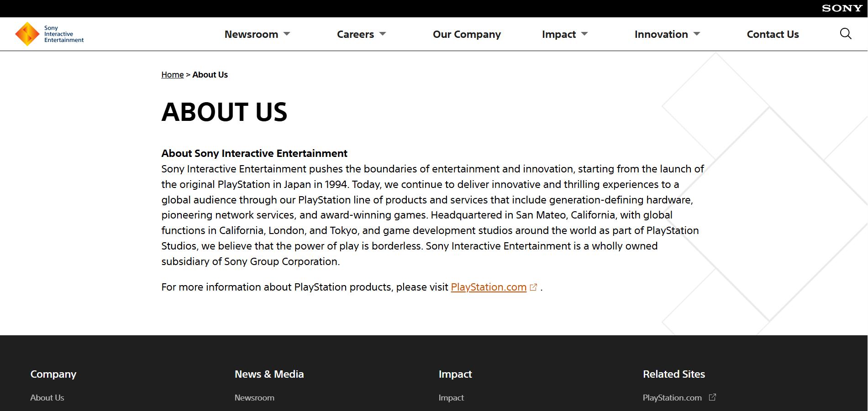Open PlayStation.com under Related Sites
The image size is (868, 411).
[672, 398]
